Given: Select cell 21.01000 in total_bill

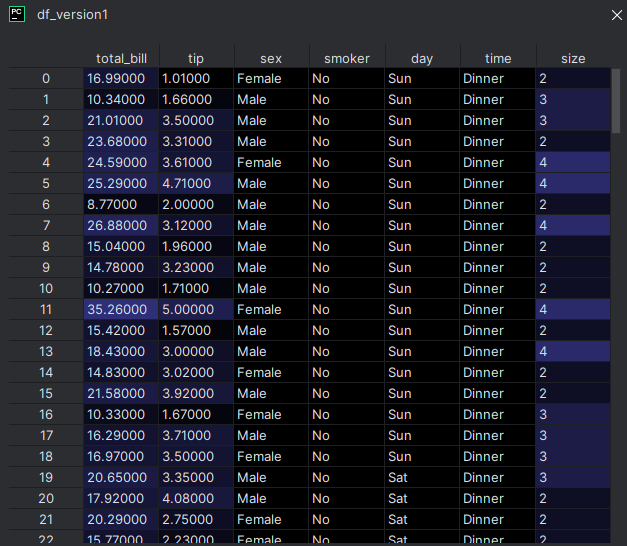Looking at the screenshot, I should click(x=121, y=120).
